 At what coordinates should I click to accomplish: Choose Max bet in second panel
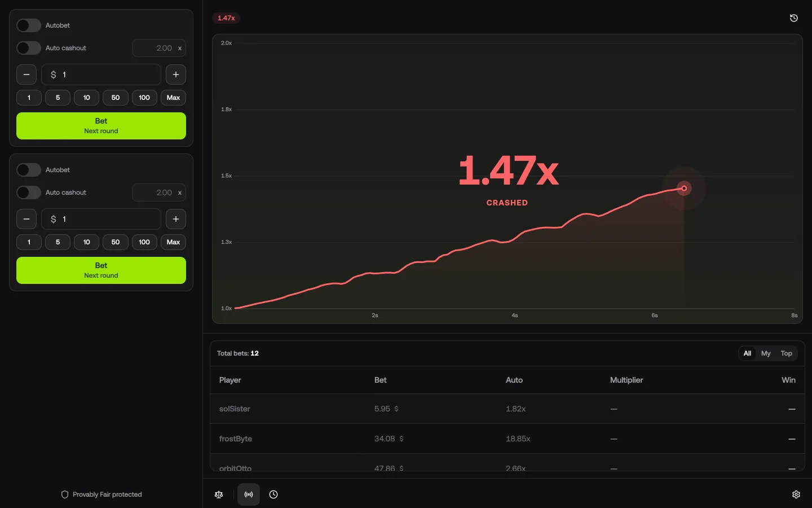pos(173,242)
